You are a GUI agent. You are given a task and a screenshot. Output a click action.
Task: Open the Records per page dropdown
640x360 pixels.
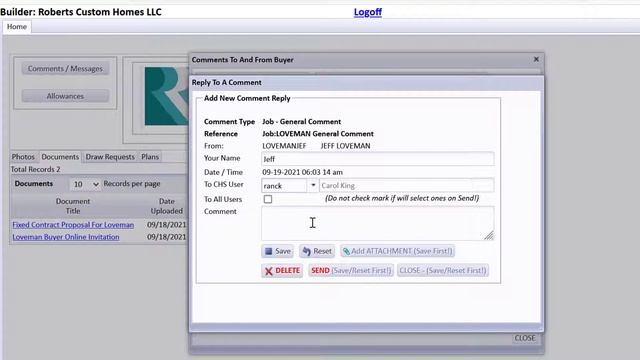85,184
